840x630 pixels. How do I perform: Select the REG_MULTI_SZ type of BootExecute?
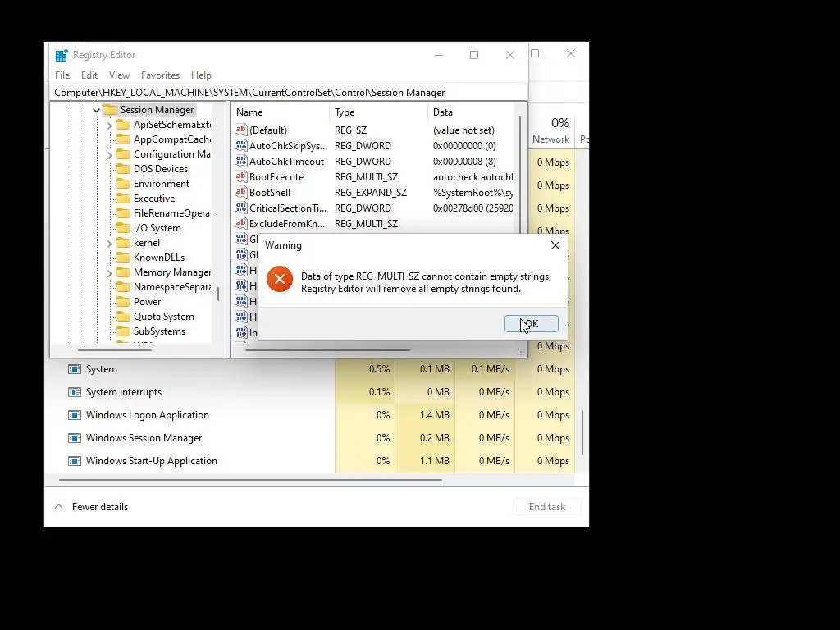[366, 177]
